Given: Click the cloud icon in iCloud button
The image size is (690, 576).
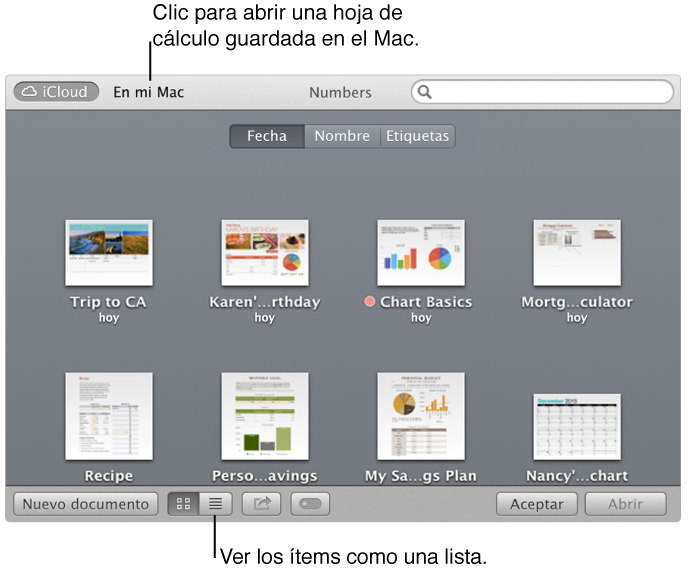Looking at the screenshot, I should (x=29, y=92).
